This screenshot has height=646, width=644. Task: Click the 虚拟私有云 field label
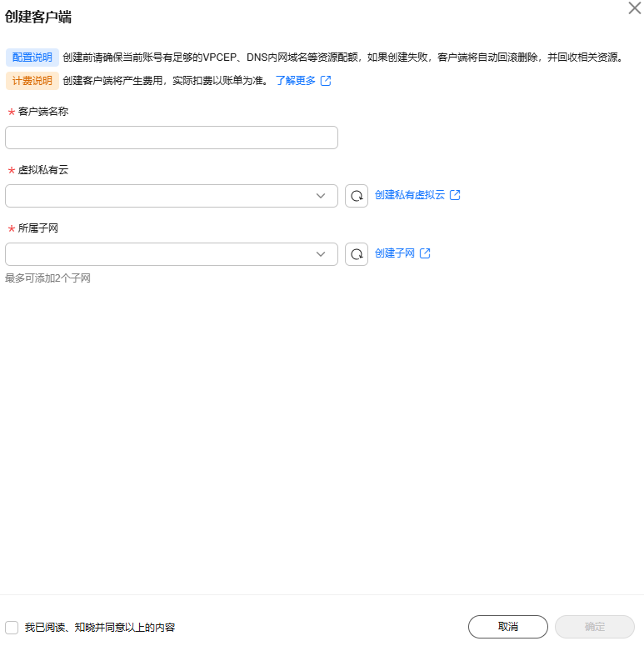pos(43,170)
